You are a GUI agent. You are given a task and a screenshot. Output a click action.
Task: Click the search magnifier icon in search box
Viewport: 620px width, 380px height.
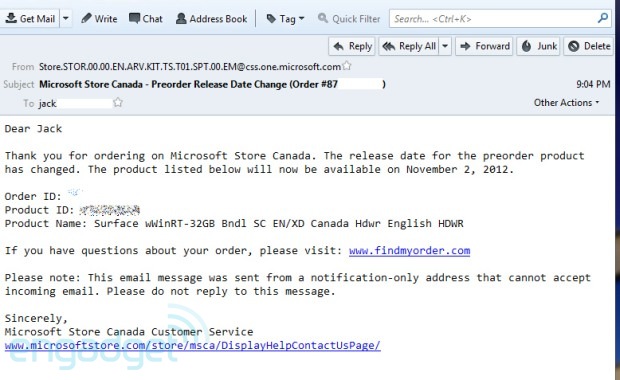603,18
